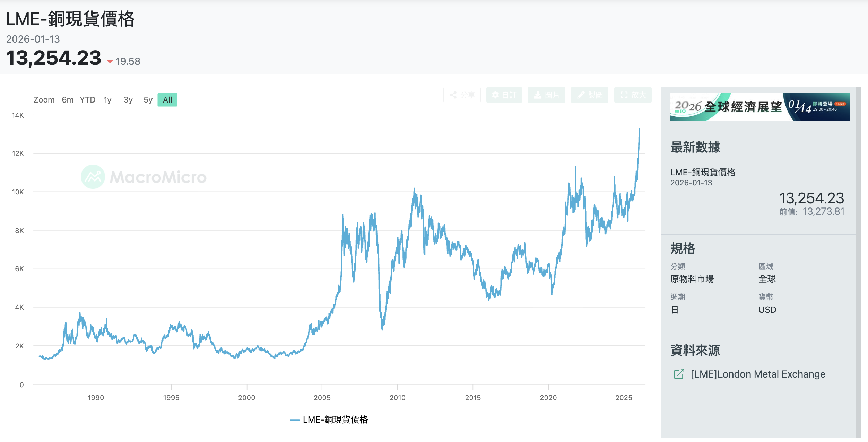
Task: Click the external link icon beside LME source
Action: [679, 374]
